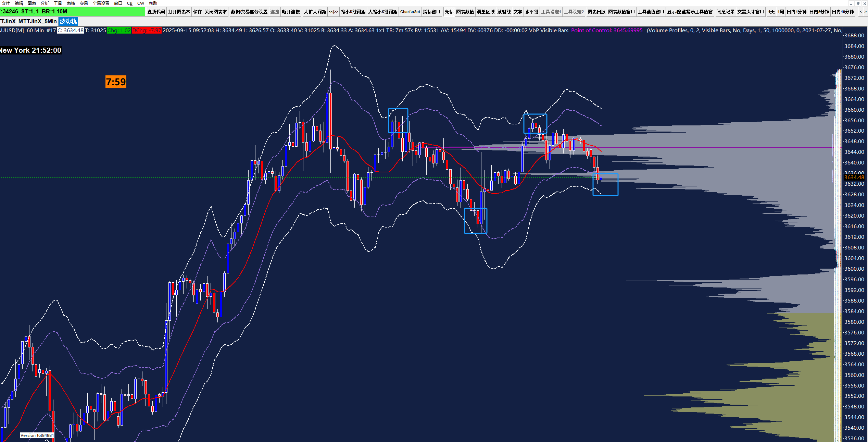Screen dimensions: 868x442
Task: Open the 工具数值窗口 button
Action: pyautogui.click(x=651, y=12)
